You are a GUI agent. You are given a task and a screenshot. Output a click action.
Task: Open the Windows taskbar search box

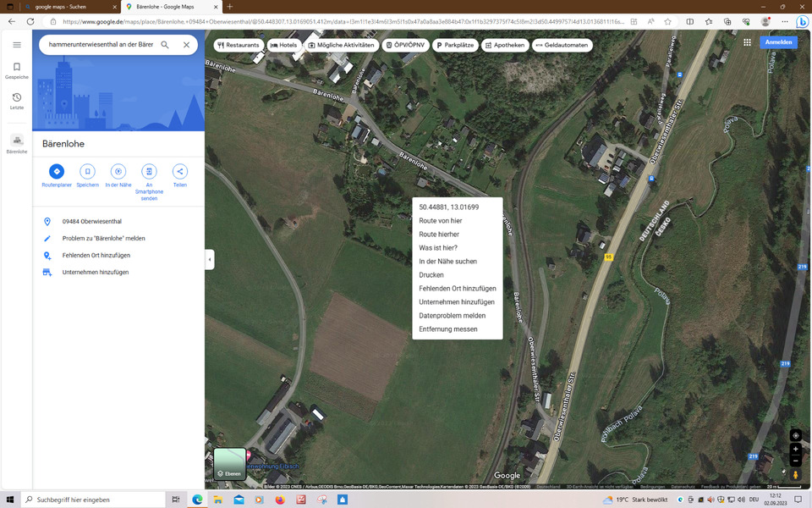click(x=93, y=500)
